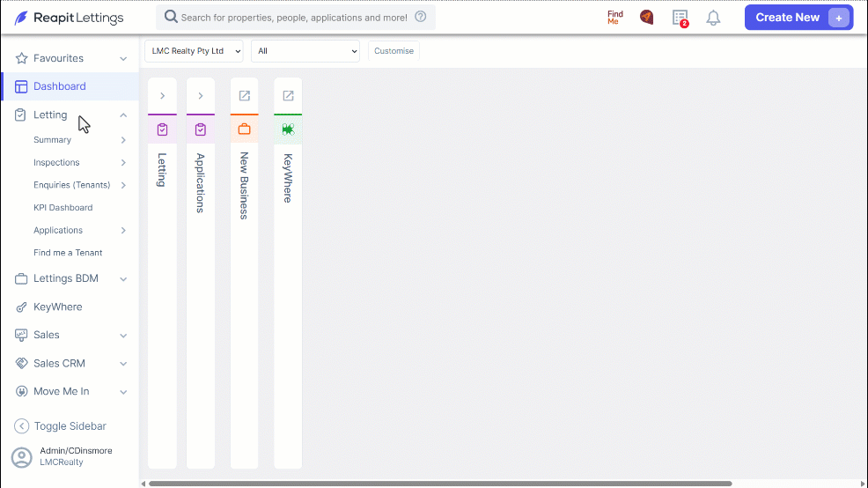Select KPI Dashboard in sidebar
The image size is (868, 488).
click(x=63, y=208)
